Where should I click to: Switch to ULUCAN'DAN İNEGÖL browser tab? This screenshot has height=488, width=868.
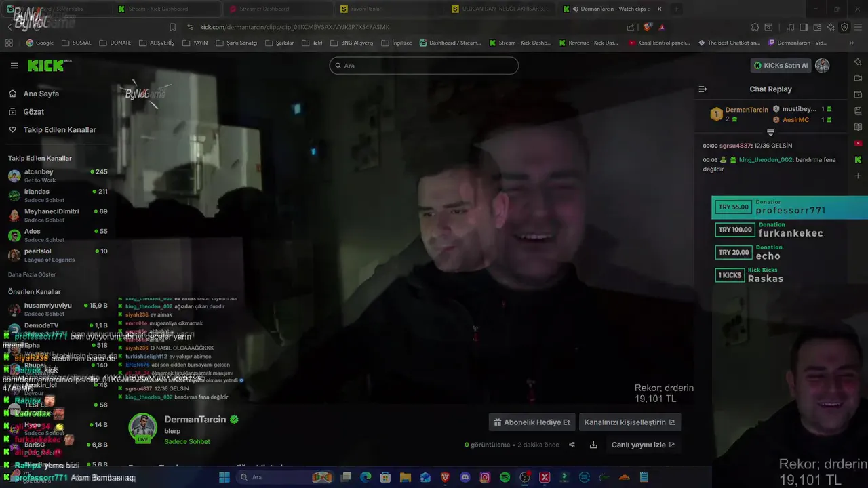click(x=502, y=9)
